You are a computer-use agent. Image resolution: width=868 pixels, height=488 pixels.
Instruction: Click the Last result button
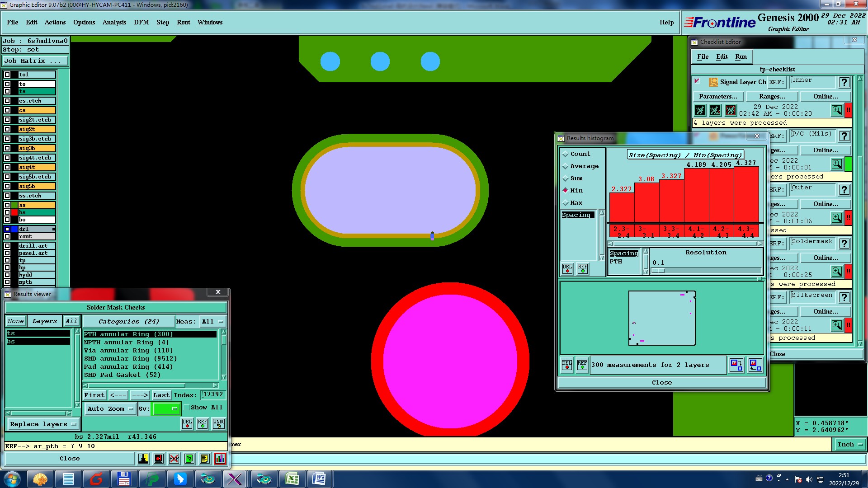click(x=161, y=395)
